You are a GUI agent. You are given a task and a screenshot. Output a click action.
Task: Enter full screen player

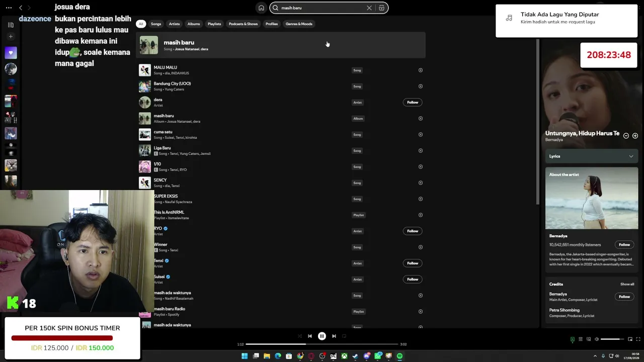click(x=638, y=339)
